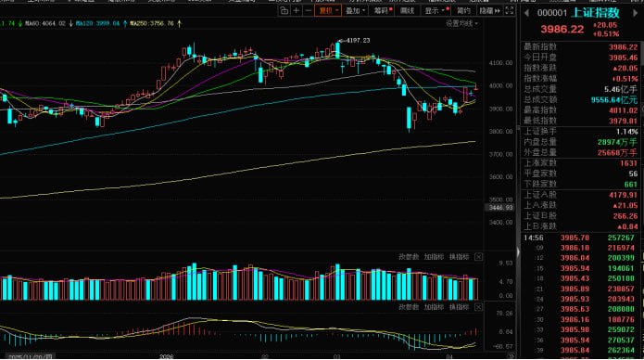Open the 显示 display dropdown
The image size is (644, 360).
point(436,11)
